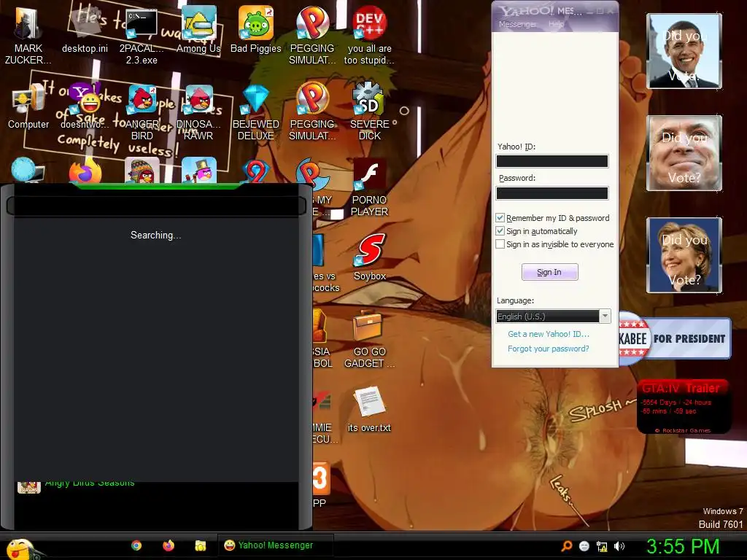Open the Messenger menu
This screenshot has height=560, width=747.
pyautogui.click(x=517, y=24)
